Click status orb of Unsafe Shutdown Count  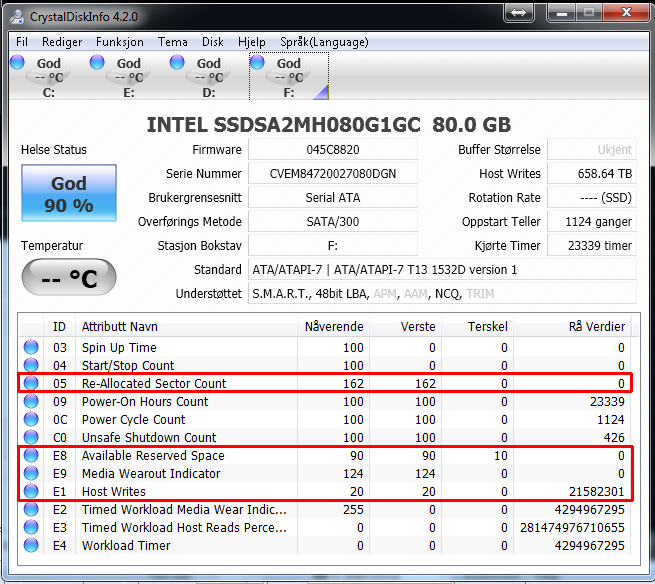(31, 437)
